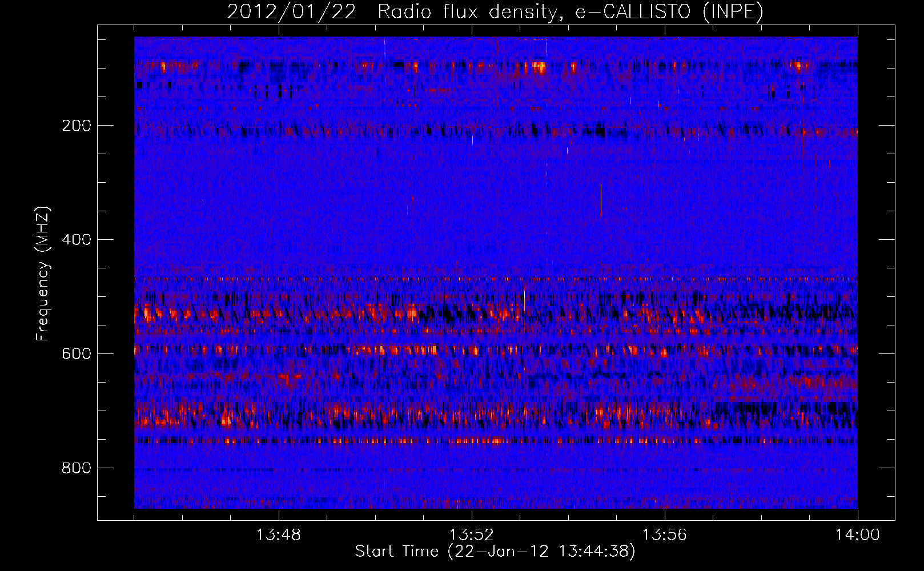Click the 400 frequency tick label

[77, 240]
